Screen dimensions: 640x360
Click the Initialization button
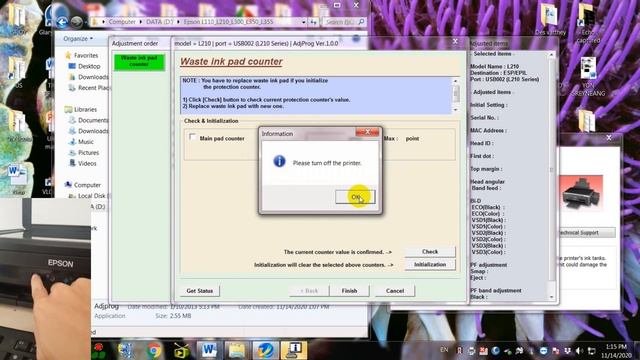(430, 264)
